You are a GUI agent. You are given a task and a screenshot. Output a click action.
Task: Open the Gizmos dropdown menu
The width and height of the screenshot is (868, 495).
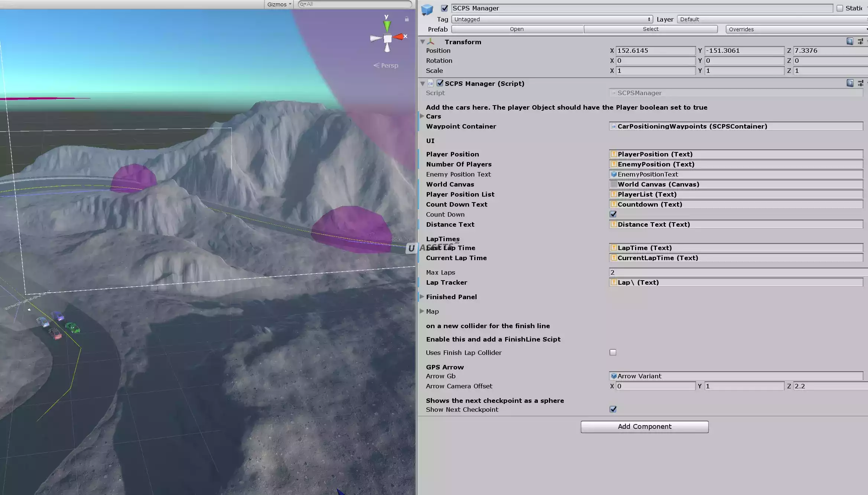coord(279,4)
